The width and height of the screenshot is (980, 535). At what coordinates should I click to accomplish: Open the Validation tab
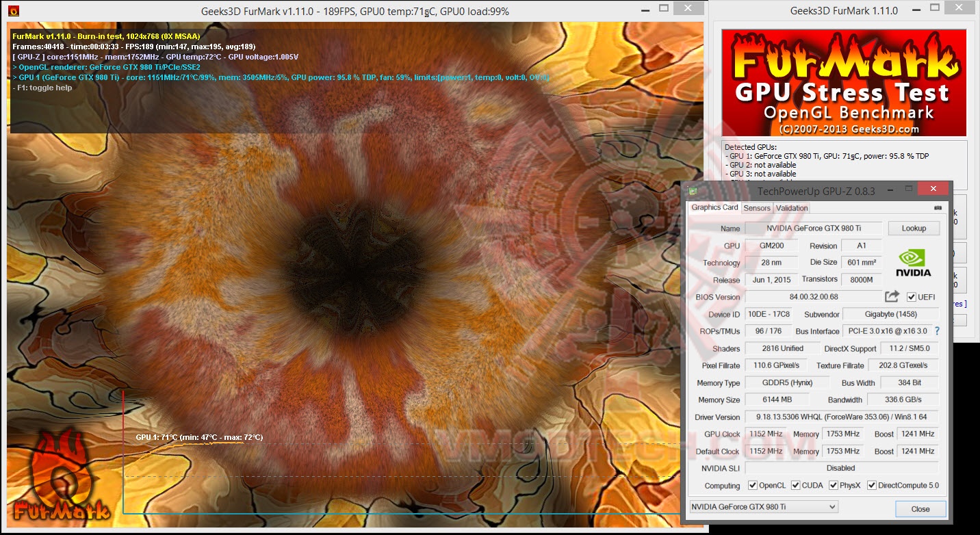(792, 208)
